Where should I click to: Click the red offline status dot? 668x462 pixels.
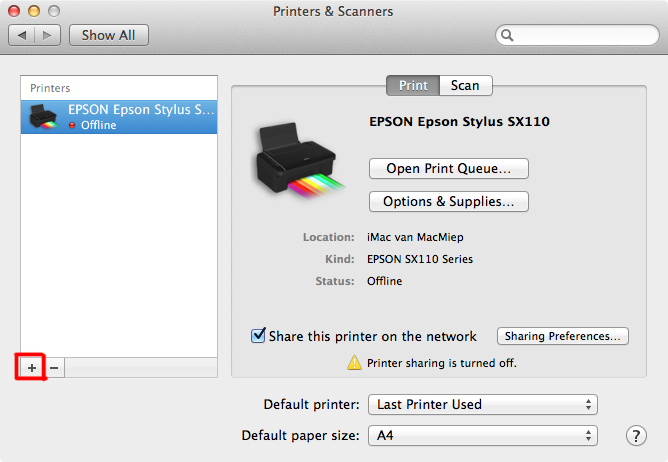[x=72, y=125]
